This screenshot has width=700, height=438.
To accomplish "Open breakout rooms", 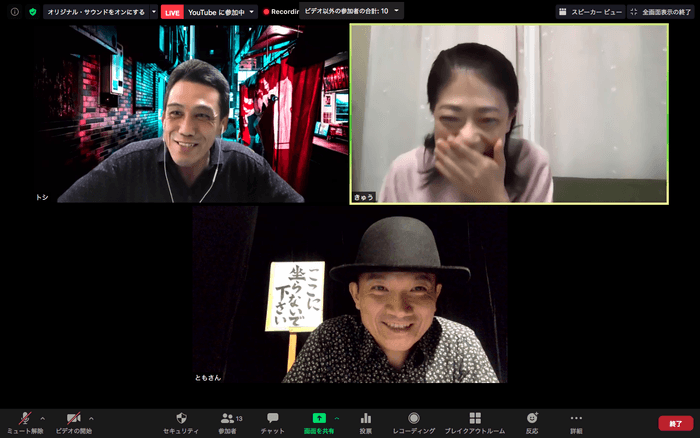I will (x=475, y=423).
